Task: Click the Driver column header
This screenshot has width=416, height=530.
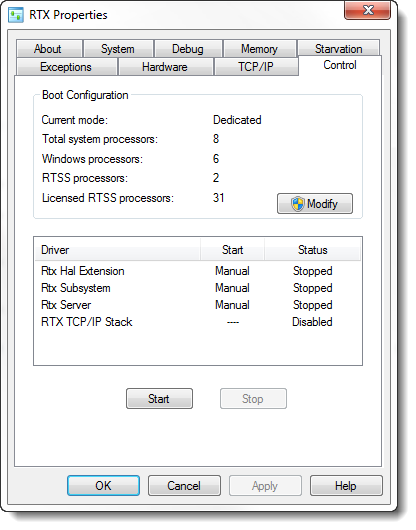Action: (118, 250)
